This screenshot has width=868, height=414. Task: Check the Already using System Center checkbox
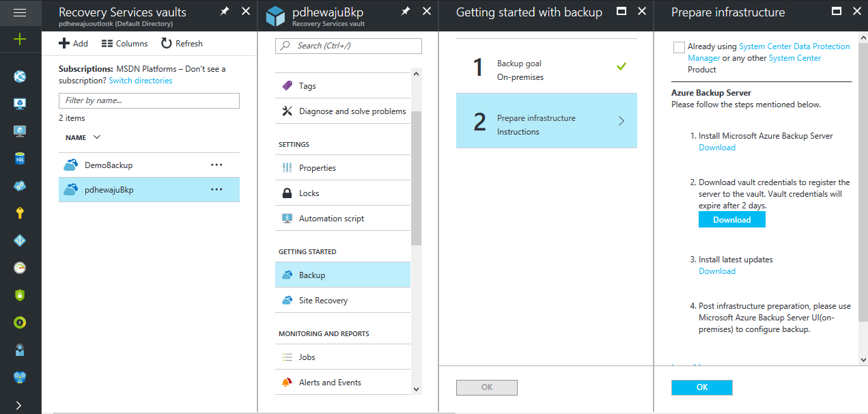coord(679,47)
